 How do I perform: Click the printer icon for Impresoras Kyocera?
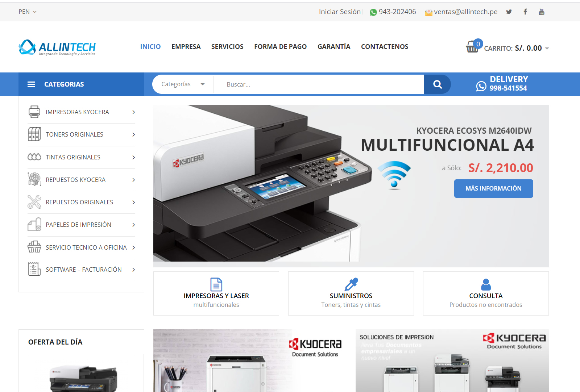point(34,112)
